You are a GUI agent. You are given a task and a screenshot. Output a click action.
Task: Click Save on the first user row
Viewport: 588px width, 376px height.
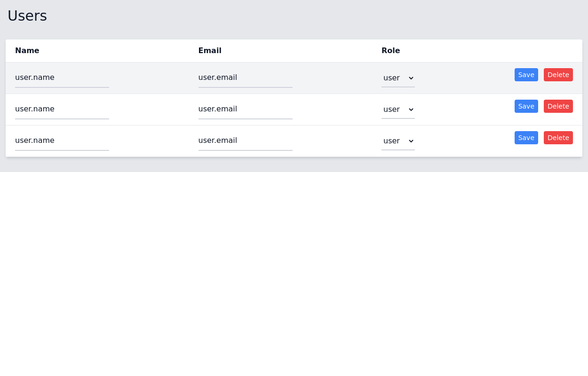click(x=526, y=75)
